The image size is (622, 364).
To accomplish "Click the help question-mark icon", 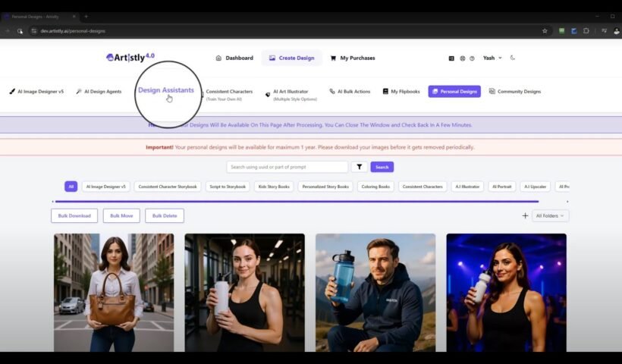I will [472, 58].
